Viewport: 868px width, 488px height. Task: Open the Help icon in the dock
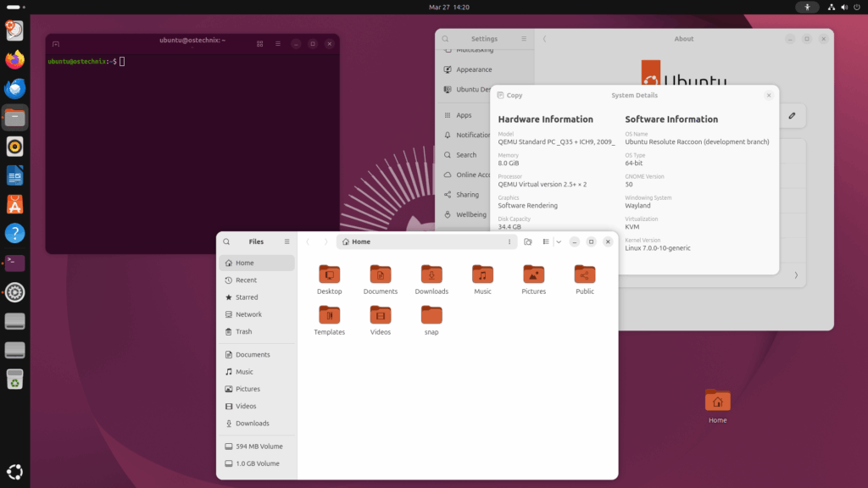coord(15,234)
